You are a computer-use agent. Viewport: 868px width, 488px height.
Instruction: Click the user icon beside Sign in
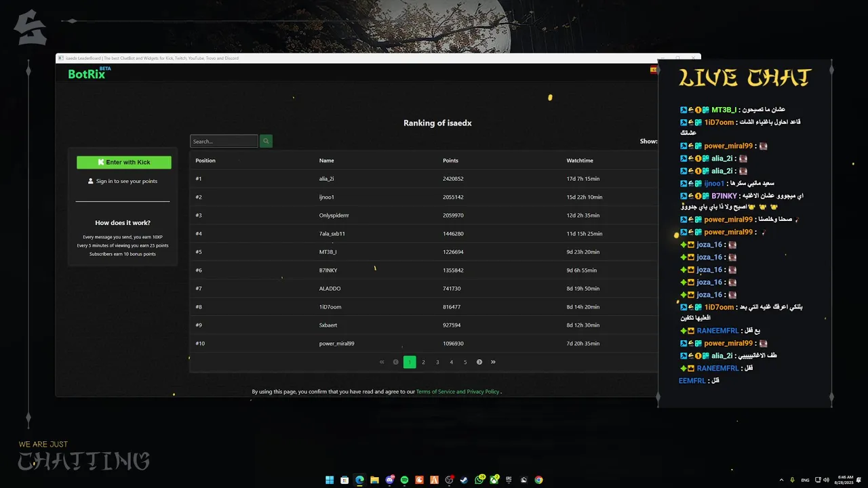[x=91, y=181]
